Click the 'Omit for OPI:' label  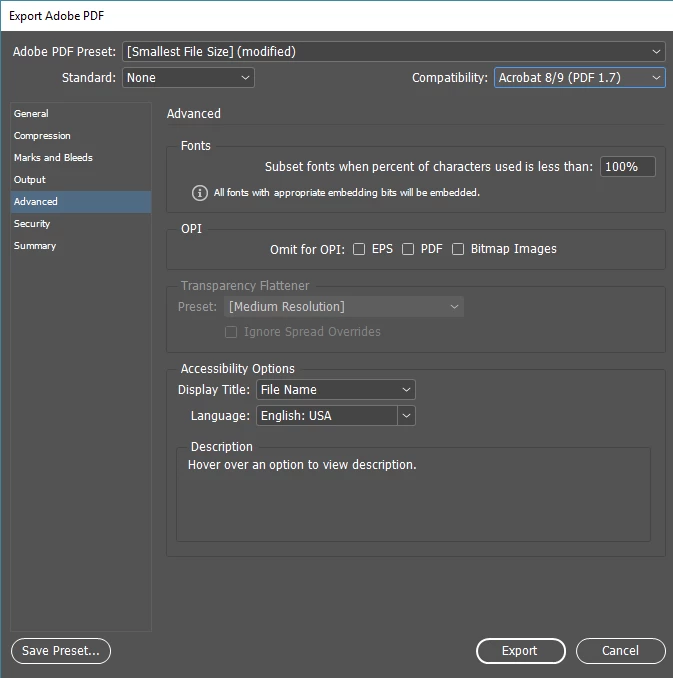pos(307,250)
